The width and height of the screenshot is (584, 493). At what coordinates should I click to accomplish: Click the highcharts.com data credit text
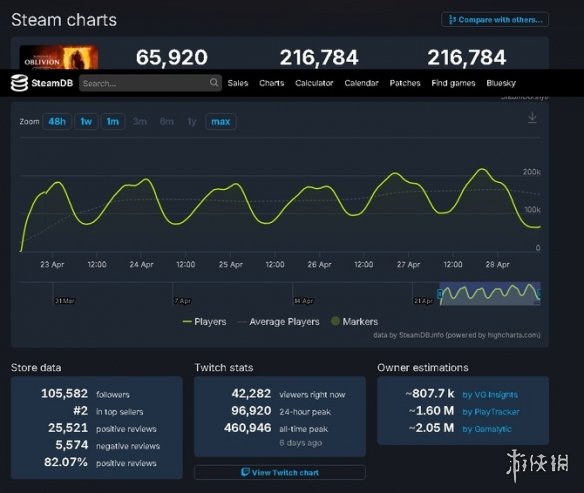457,335
